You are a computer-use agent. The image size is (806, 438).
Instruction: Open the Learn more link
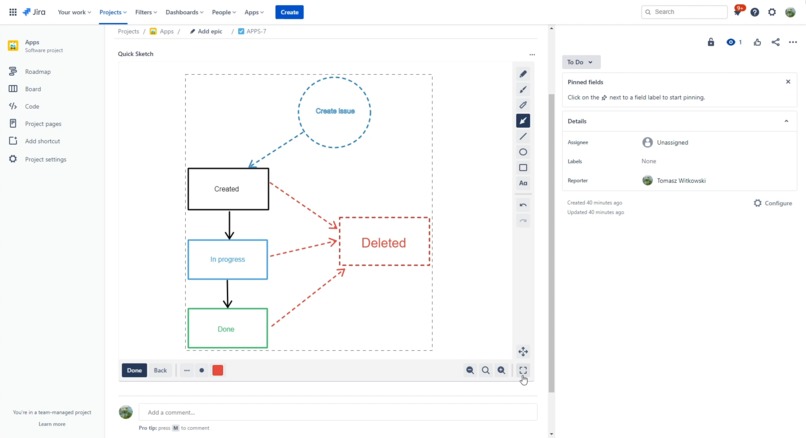tap(52, 424)
